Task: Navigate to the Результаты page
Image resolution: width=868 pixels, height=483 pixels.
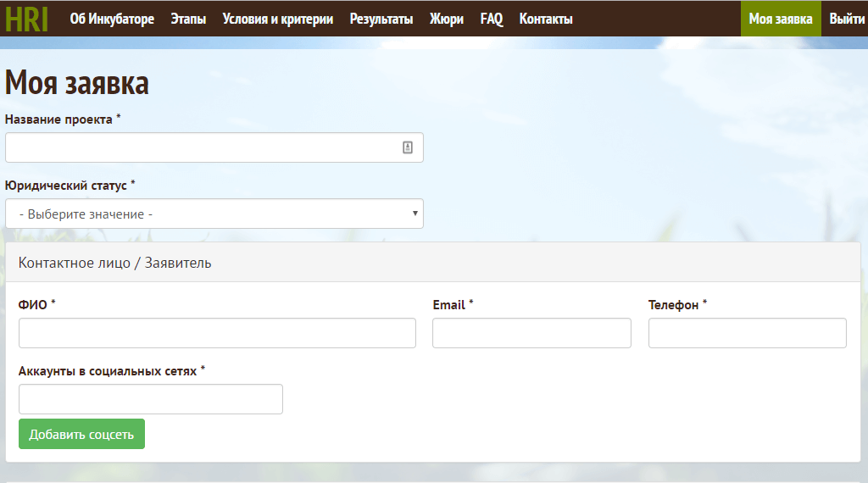Action: [x=381, y=19]
